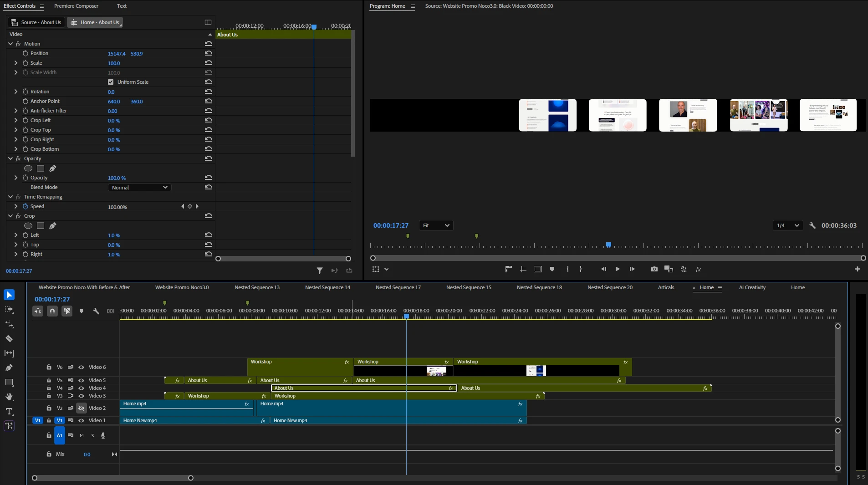
Task: Show the Video 2 track output
Action: (x=82, y=408)
